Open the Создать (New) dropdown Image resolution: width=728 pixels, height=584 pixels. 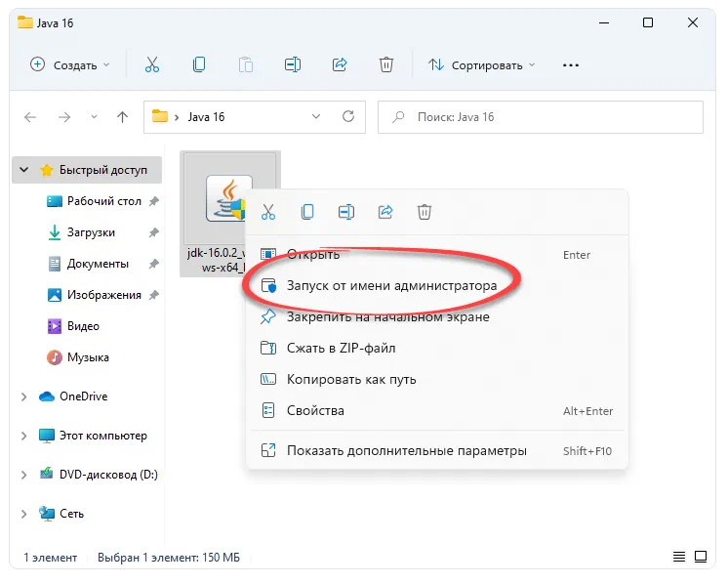(70, 65)
